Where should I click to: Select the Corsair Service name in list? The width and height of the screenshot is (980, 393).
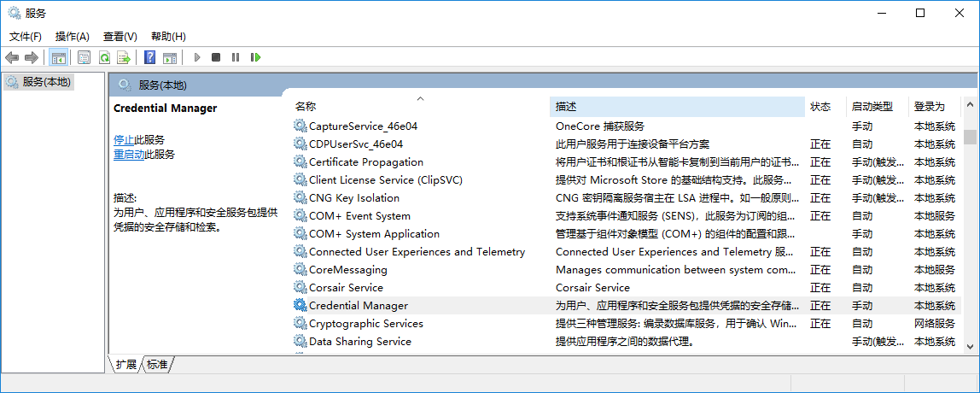coord(347,287)
